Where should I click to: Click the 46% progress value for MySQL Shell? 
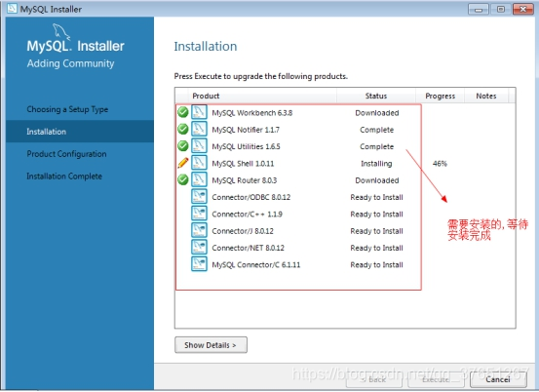(x=440, y=164)
